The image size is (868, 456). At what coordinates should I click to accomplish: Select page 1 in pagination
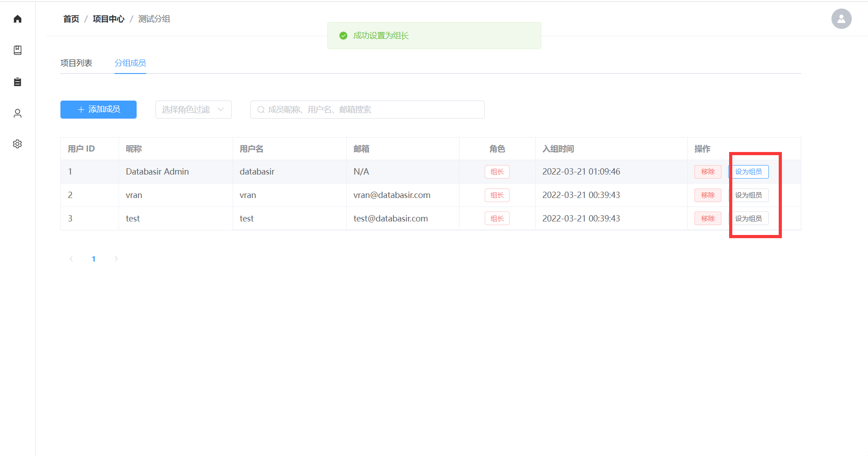tap(93, 259)
